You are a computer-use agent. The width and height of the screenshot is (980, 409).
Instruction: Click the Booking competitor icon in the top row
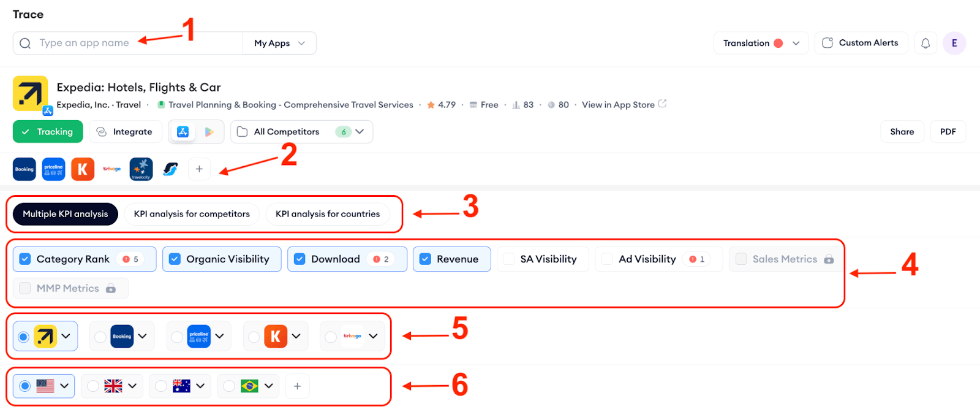pos(24,169)
